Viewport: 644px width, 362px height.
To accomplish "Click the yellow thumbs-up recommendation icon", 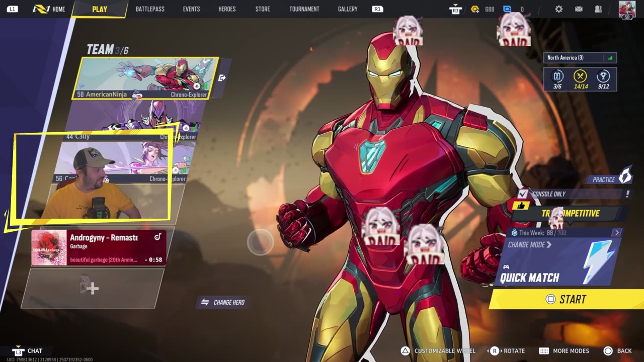I will 521,206.
